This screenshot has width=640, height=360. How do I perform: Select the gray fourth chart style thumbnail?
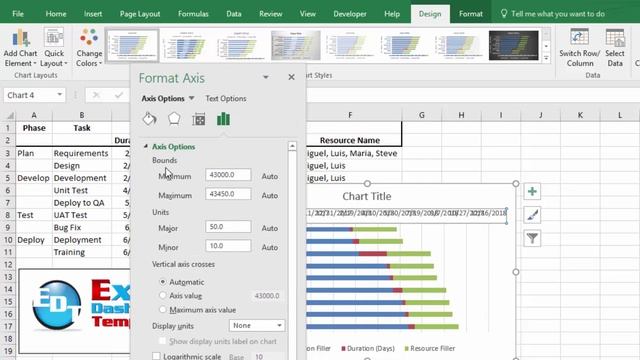tap(296, 45)
